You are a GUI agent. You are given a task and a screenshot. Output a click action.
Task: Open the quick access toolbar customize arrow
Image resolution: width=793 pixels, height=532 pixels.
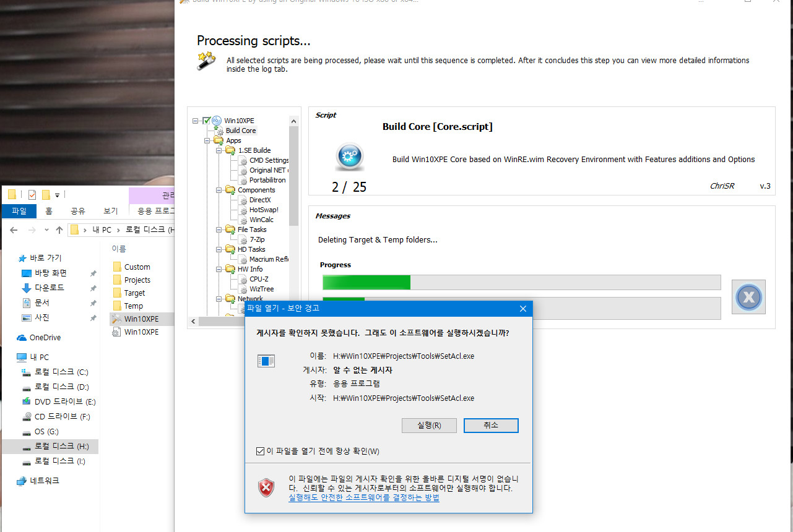pos(58,195)
